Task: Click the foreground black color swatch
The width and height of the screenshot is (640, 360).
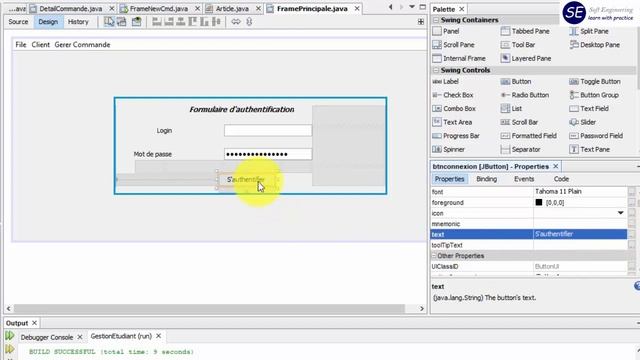Action: [539, 202]
